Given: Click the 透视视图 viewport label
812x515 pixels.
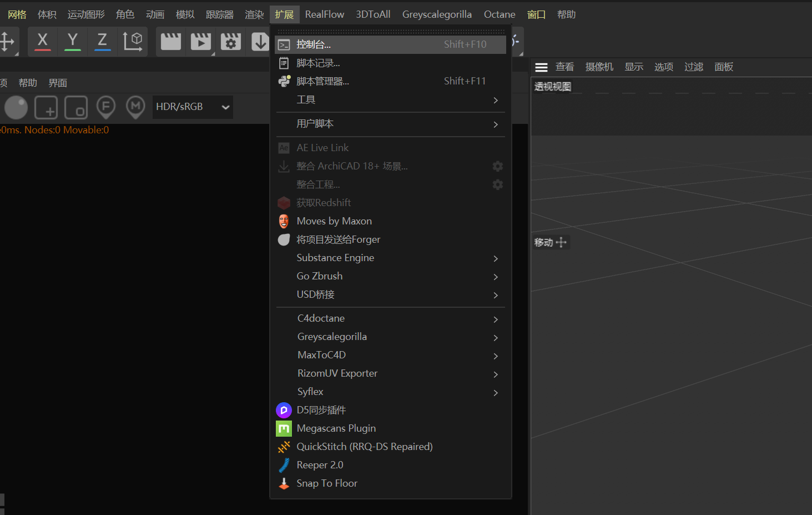Looking at the screenshot, I should click(553, 87).
